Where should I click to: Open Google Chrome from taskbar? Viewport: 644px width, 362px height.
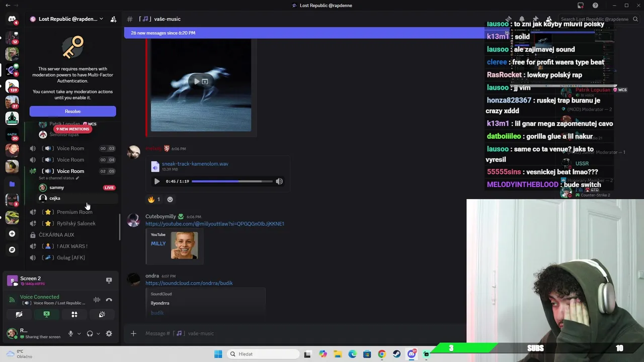[x=382, y=354]
